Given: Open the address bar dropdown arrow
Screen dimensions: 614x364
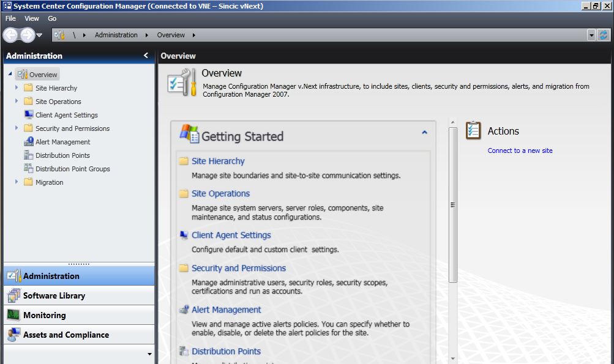Looking at the screenshot, I should [591, 35].
